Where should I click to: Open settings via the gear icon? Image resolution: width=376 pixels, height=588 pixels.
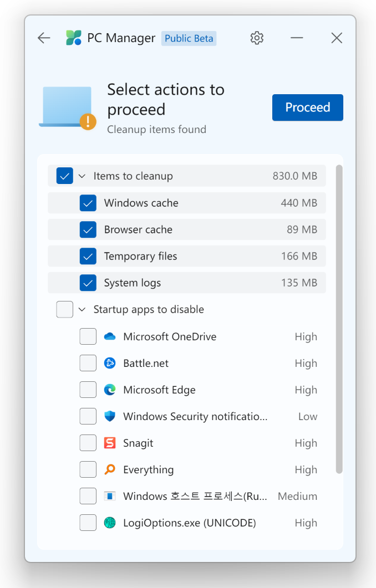coord(257,38)
